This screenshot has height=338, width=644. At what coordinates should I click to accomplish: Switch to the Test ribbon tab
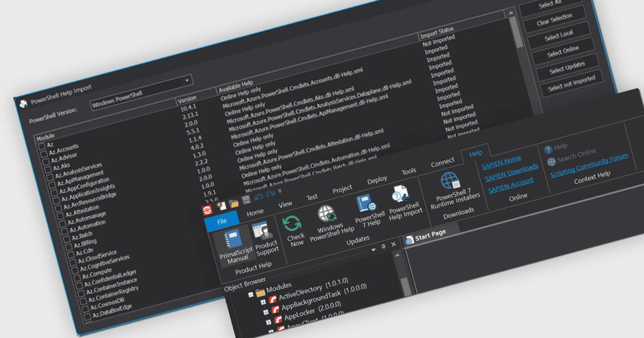click(312, 197)
